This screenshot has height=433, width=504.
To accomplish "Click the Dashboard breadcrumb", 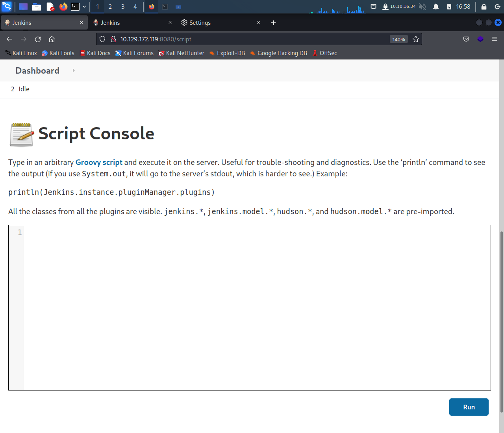I will pyautogui.click(x=37, y=70).
